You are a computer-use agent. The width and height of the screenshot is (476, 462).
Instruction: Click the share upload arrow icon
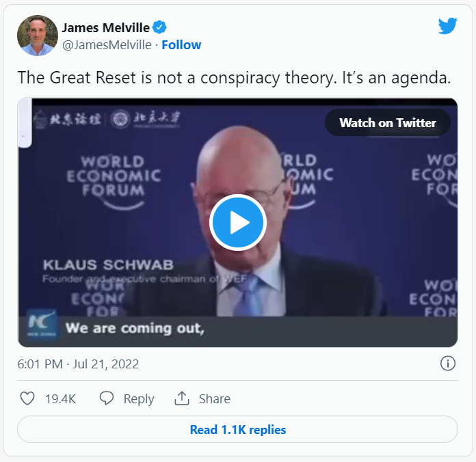(x=182, y=398)
